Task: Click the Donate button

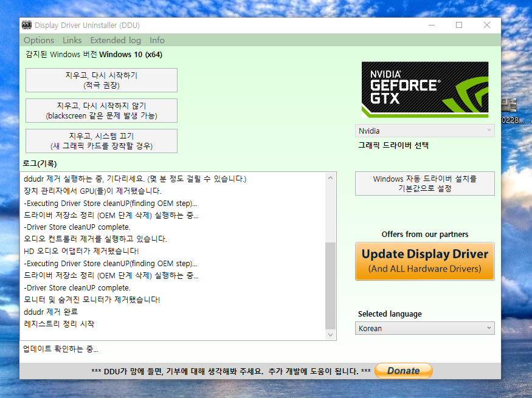Action: 404,371
